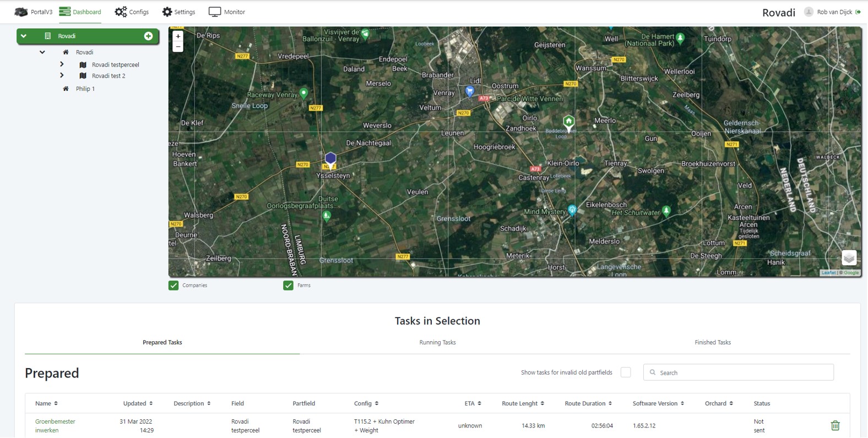Screen dimensions: 868x438
Task: Sort tasks by Software Version column
Action: 658,403
